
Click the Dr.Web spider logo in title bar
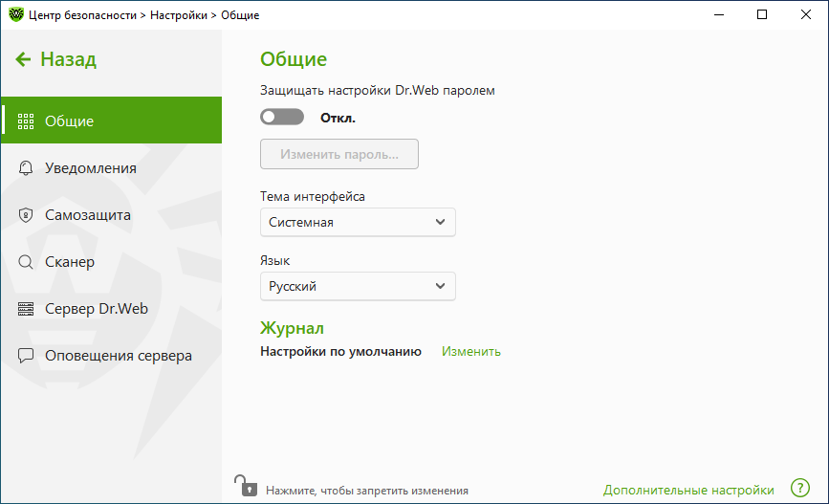pos(16,14)
